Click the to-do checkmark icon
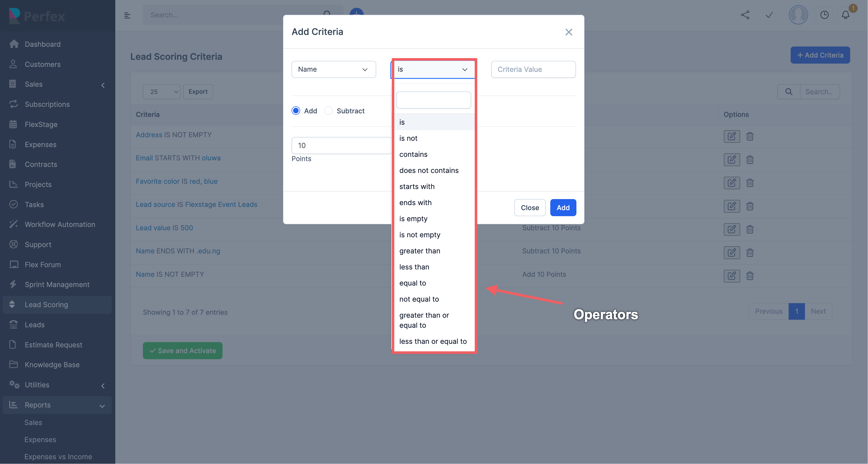The width and height of the screenshot is (868, 464). click(769, 15)
